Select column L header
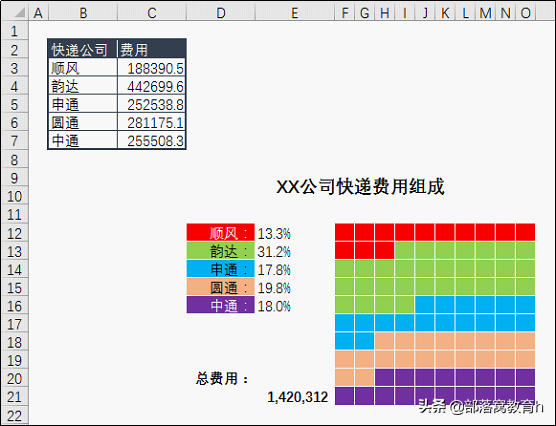Screen dimensions: 556x426 pos(466,13)
